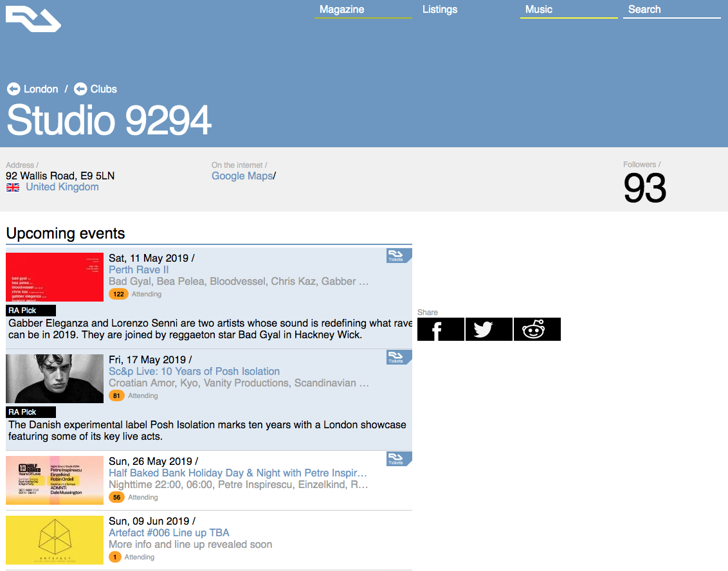Screen dimensions: 728x571
Task: Open the United Kingdom link
Action: (x=62, y=187)
